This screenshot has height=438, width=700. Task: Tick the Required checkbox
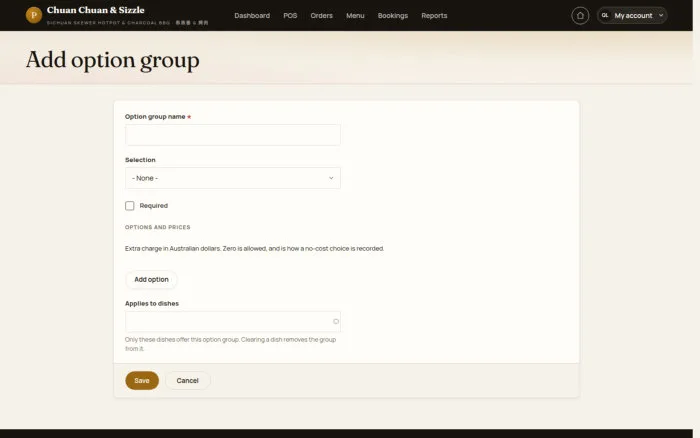coord(129,206)
